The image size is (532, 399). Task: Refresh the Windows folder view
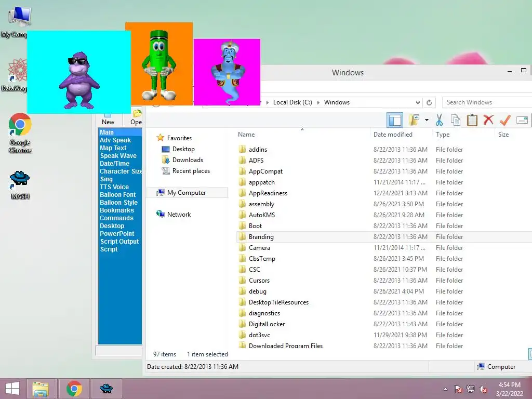(429, 102)
